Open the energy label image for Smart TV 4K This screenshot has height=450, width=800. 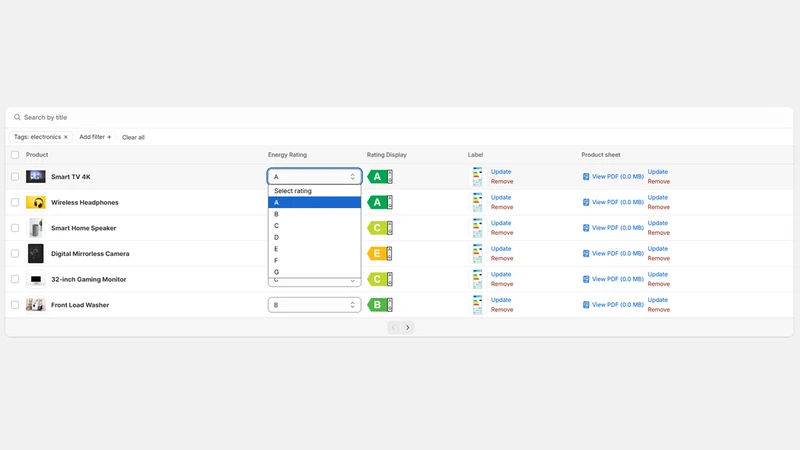477,177
